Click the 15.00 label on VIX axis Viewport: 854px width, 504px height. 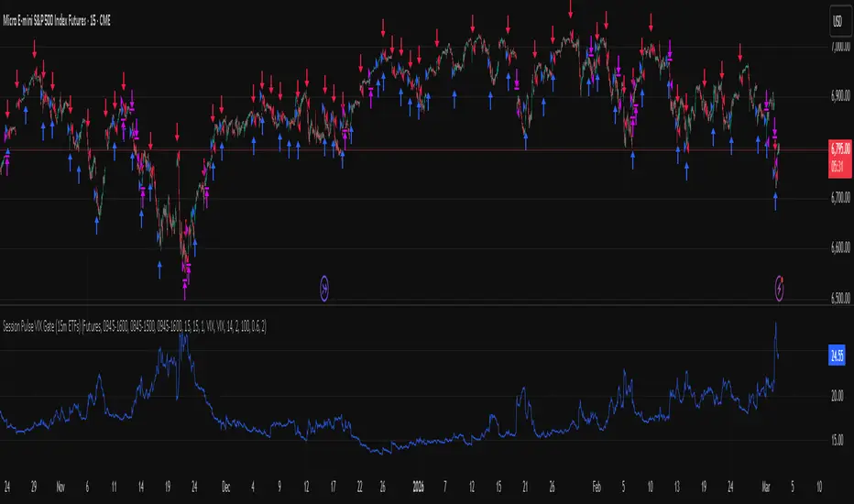pyautogui.click(x=838, y=440)
